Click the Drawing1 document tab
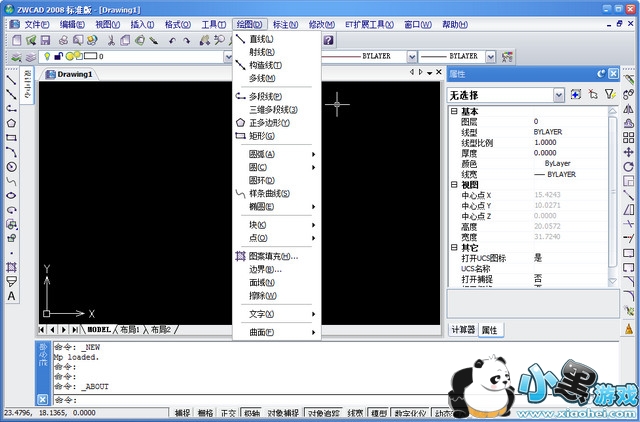This screenshot has width=640, height=422. [69, 74]
